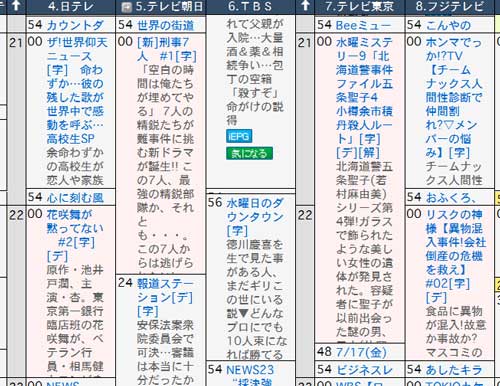Click description text チームナックス人間性 below ホンマでっか

(x=454, y=173)
